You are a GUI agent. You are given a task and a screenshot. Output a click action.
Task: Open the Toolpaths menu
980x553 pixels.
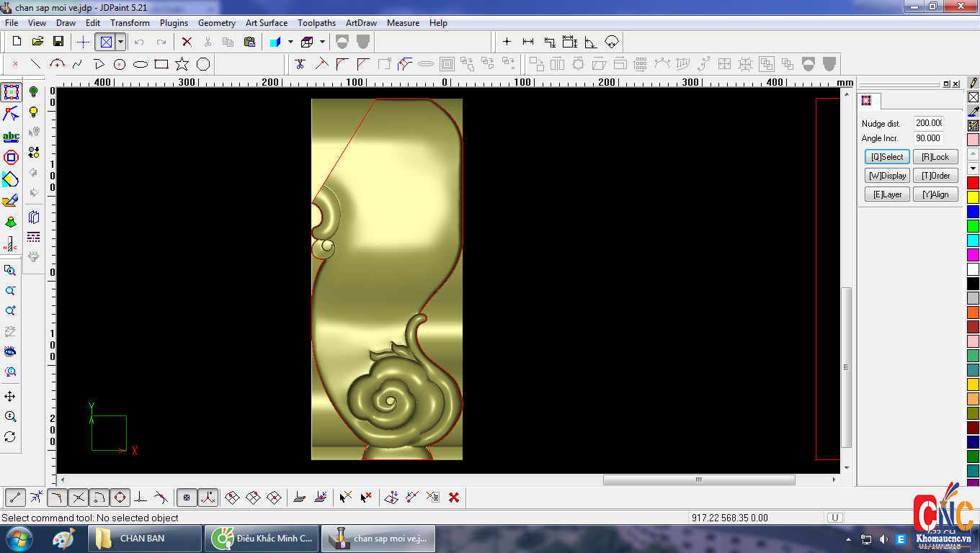point(316,23)
